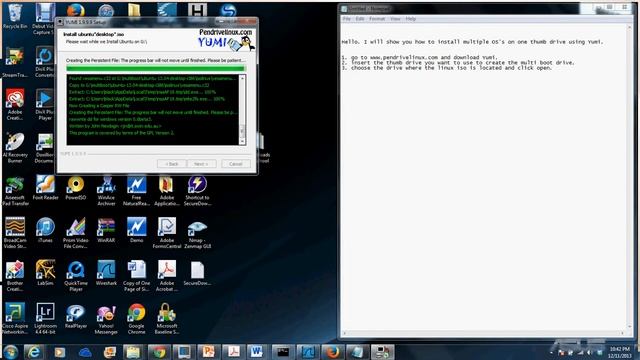Viewport: 640px width, 360px height.
Task: Open PowerPoint from the taskbar
Action: point(208,352)
